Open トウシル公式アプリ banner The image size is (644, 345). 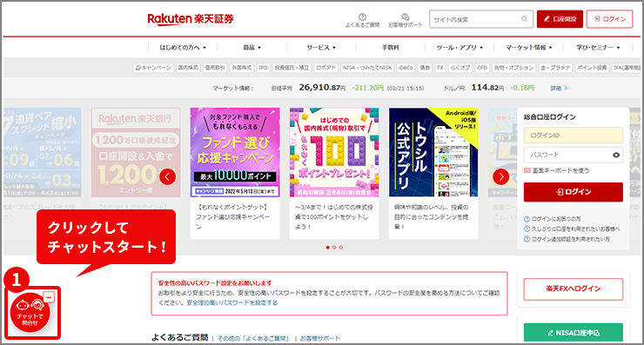(433, 173)
